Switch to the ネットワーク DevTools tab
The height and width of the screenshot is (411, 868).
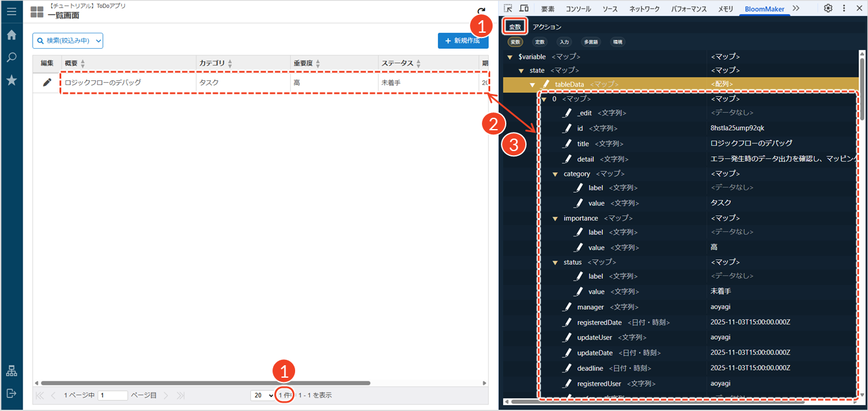(x=644, y=9)
